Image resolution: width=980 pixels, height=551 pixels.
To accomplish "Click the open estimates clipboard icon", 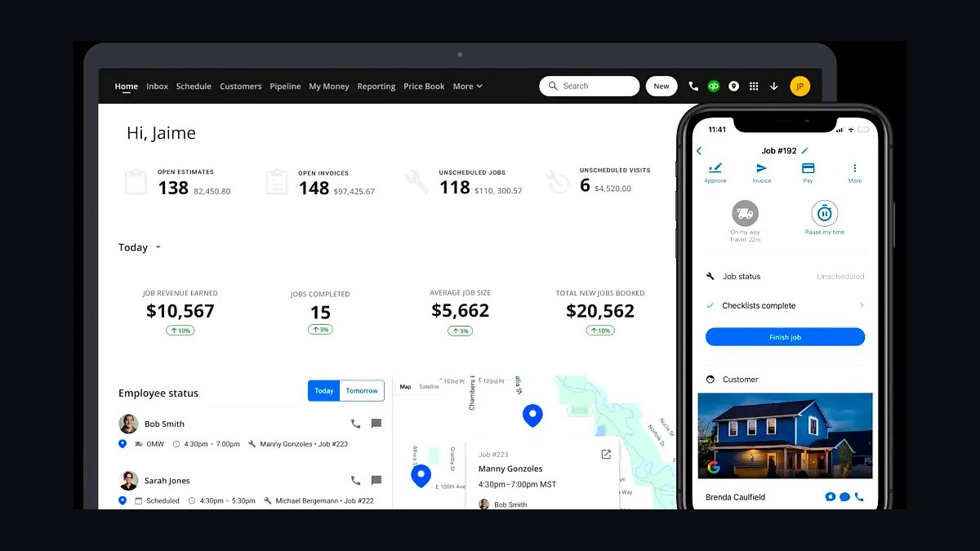I will point(136,181).
